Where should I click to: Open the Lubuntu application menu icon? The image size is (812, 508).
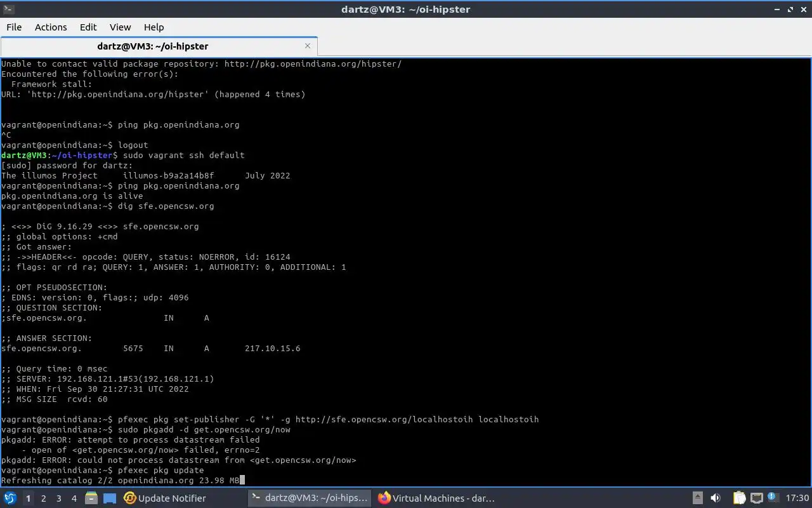10,498
